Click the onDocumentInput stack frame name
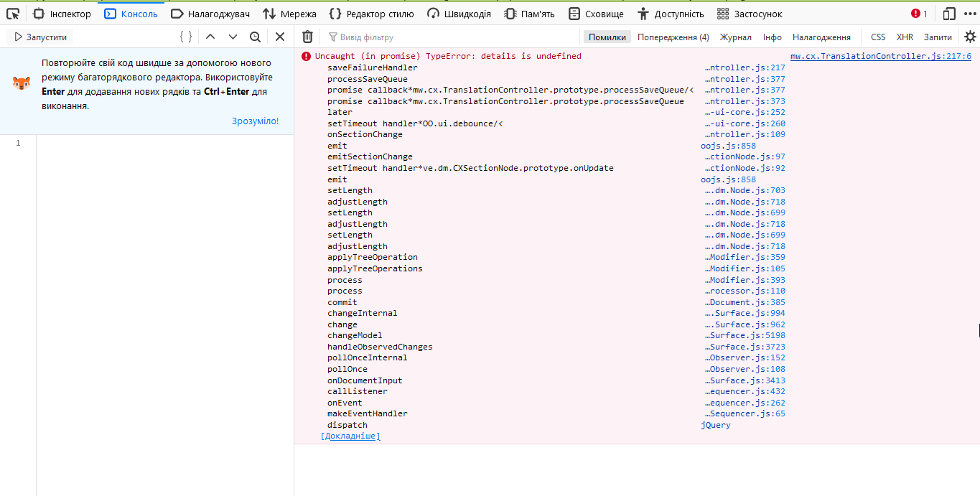980x496 pixels. pyautogui.click(x=365, y=380)
